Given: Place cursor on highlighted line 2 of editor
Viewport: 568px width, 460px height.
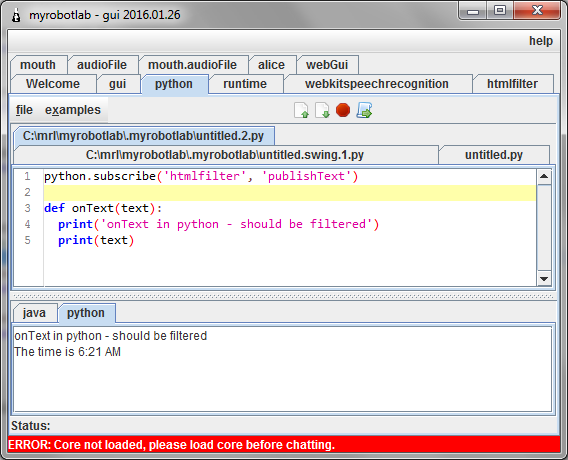Looking at the screenshot, I should coord(290,192).
